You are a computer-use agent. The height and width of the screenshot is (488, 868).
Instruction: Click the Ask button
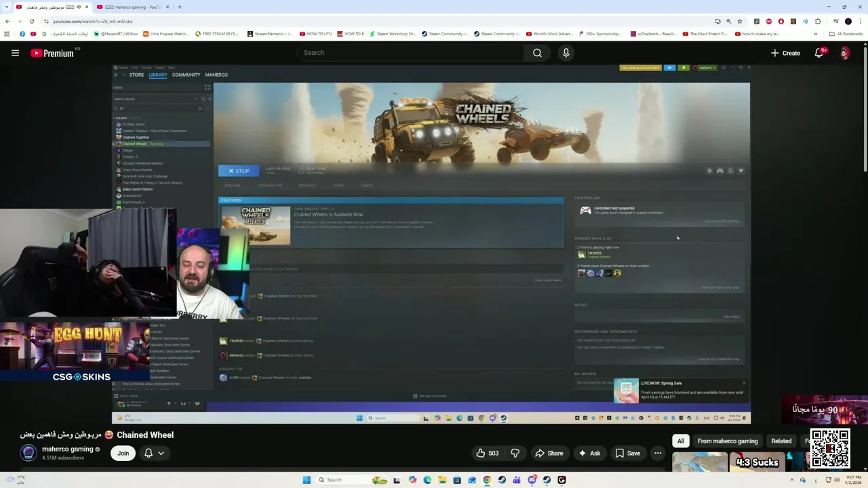589,453
